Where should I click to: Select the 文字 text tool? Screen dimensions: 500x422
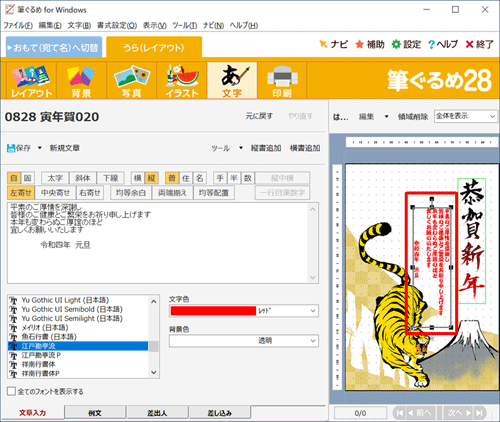(232, 80)
